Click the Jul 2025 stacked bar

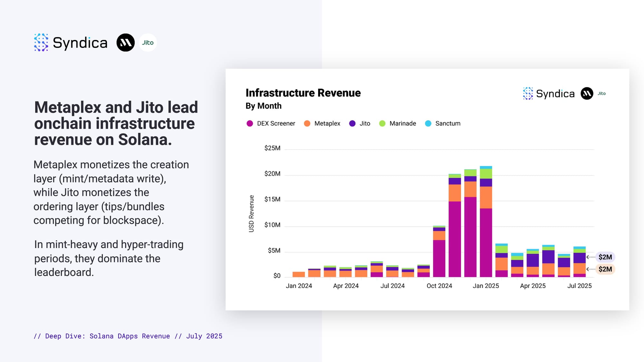pos(580,262)
